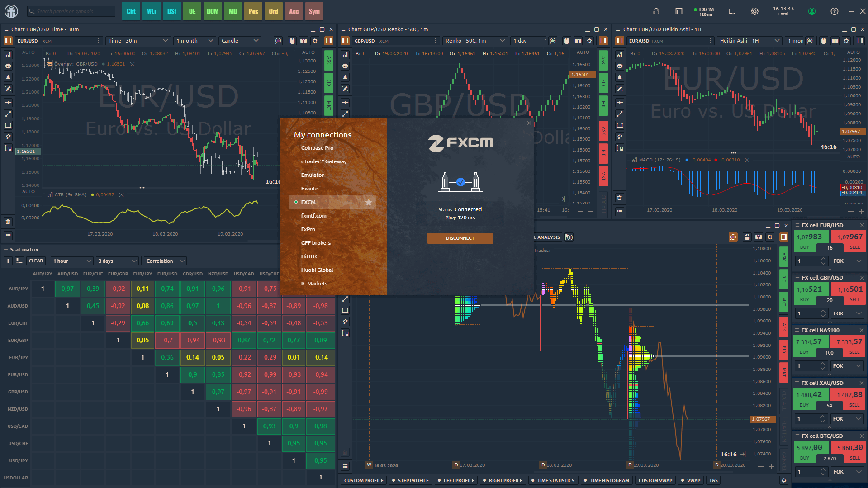The width and height of the screenshot is (868, 488).
Task: Open the indicators icon in EUR/USD 30m chart toolbar
Action: click(278, 41)
